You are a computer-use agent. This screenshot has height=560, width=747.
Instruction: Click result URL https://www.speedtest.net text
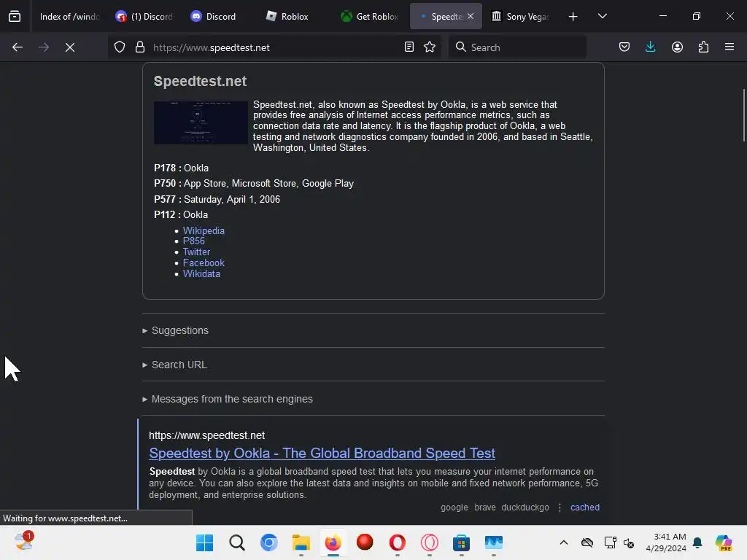tap(206, 435)
